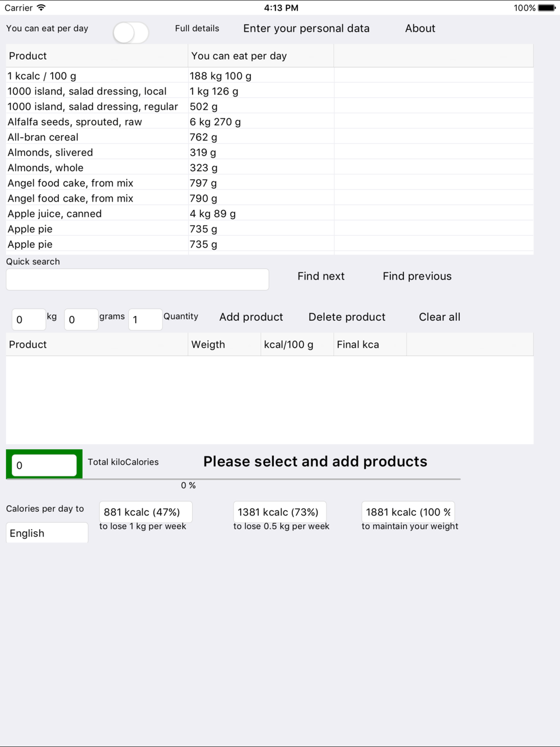
Task: Focus the grams input field
Action: coord(81,319)
